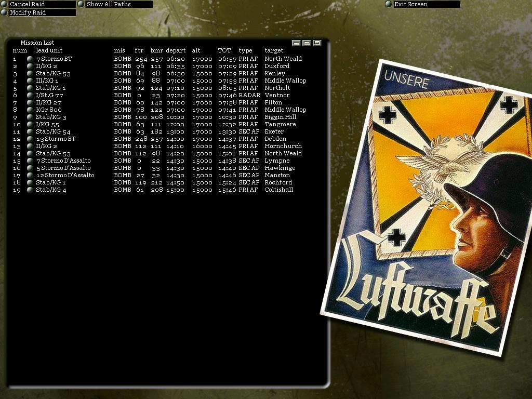The height and width of the screenshot is (399, 532).
Task: Click the 'bmr' column header
Action: [157, 50]
